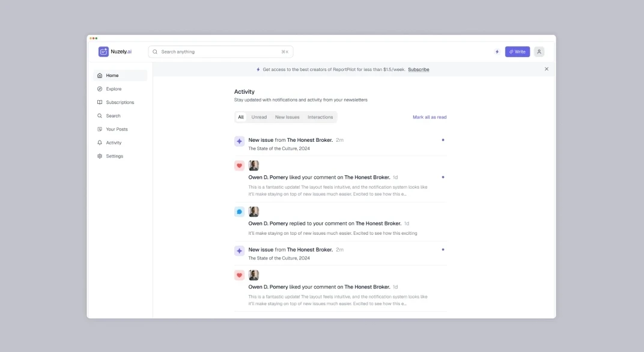Click the Subscribe link in banner
This screenshot has height=352, width=644.
(419, 70)
